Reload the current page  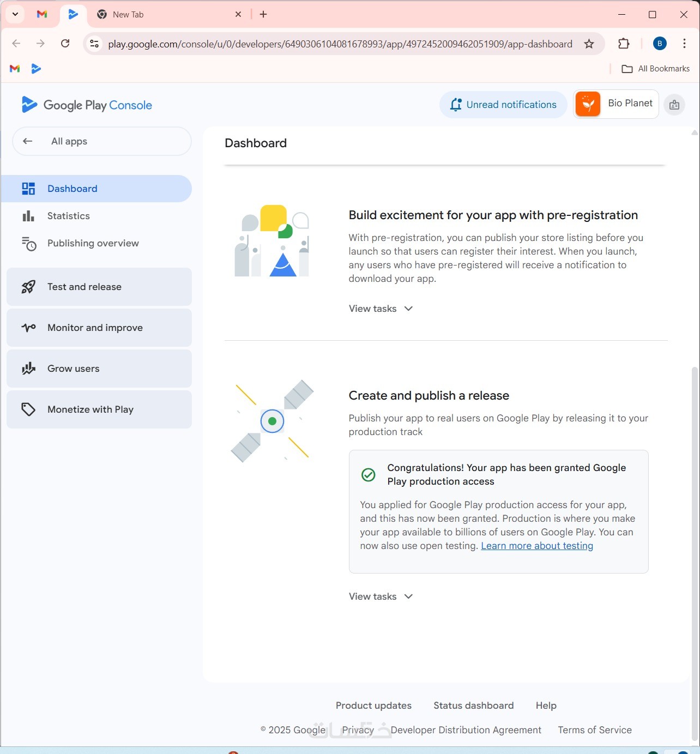click(x=65, y=44)
